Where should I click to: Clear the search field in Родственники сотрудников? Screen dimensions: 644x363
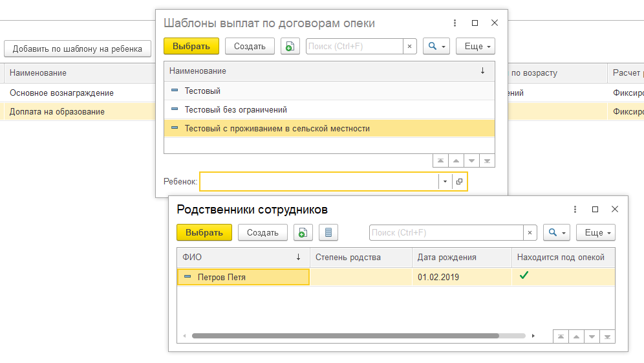tap(530, 233)
